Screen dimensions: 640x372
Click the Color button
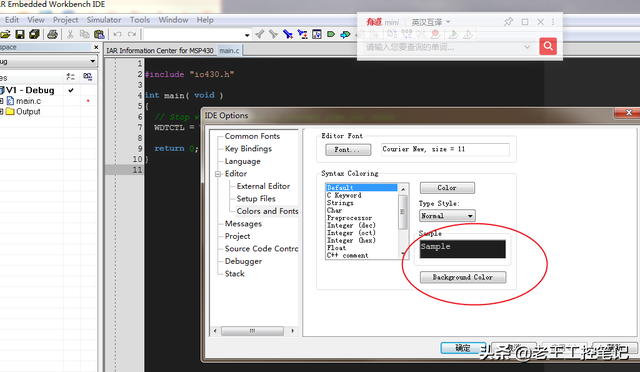click(447, 188)
